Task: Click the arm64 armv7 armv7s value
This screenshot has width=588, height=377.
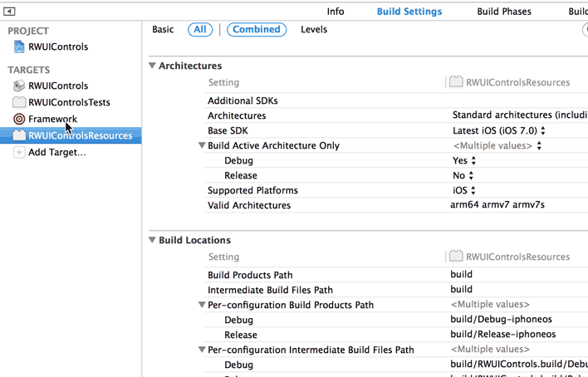Action: click(x=497, y=205)
